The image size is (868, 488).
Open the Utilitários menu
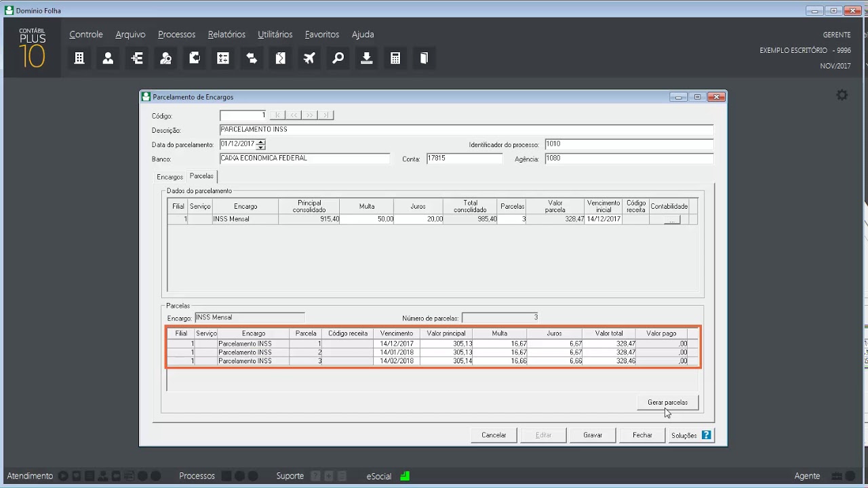[275, 34]
